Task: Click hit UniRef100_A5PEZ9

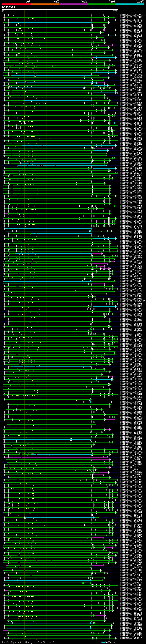Action: click(131, 318)
